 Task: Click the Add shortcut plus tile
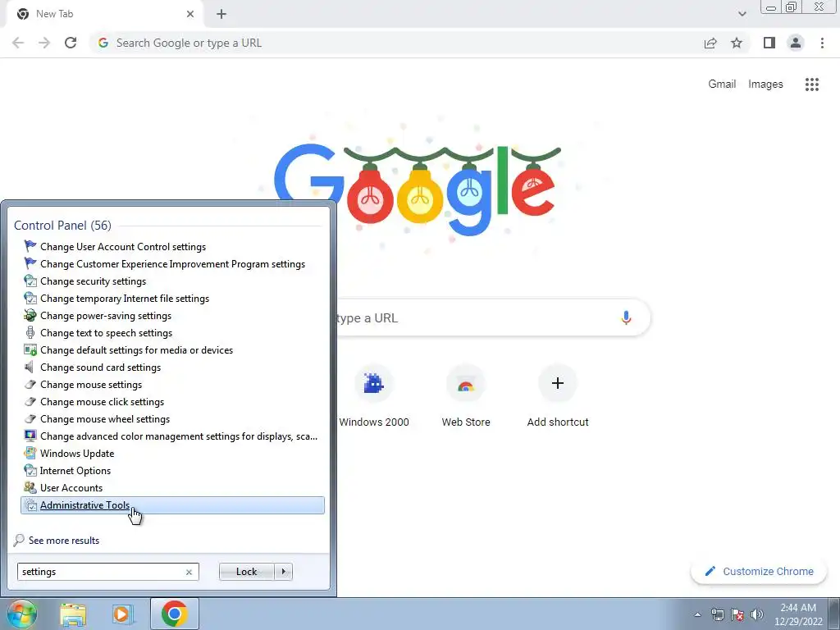point(557,395)
